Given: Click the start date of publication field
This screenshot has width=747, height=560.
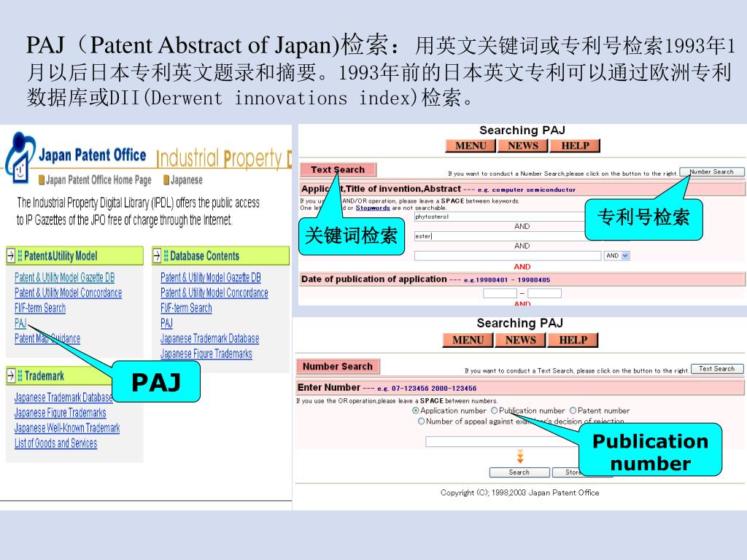Looking at the screenshot, I should [500, 293].
